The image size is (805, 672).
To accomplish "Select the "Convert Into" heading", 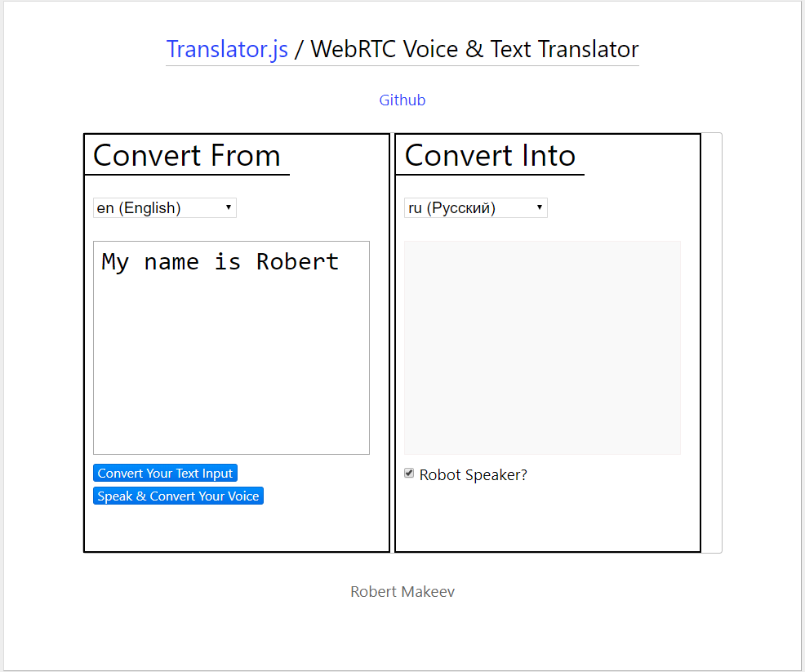I will (x=490, y=155).
